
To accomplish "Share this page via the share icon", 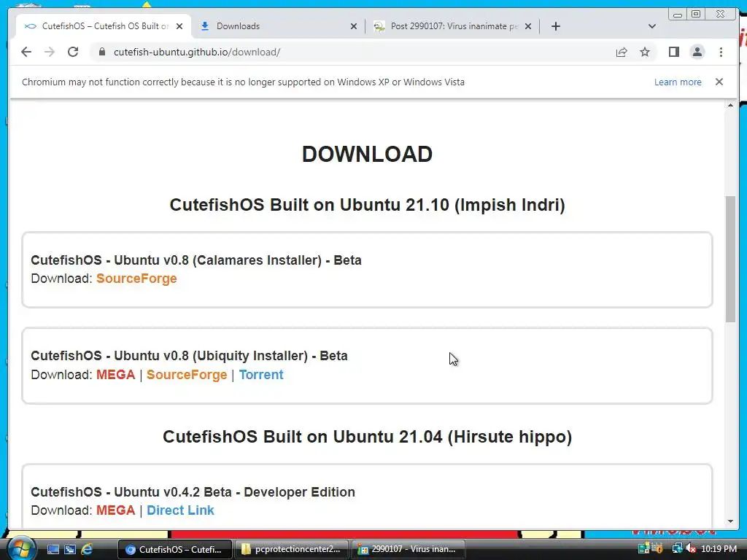I will click(x=622, y=52).
